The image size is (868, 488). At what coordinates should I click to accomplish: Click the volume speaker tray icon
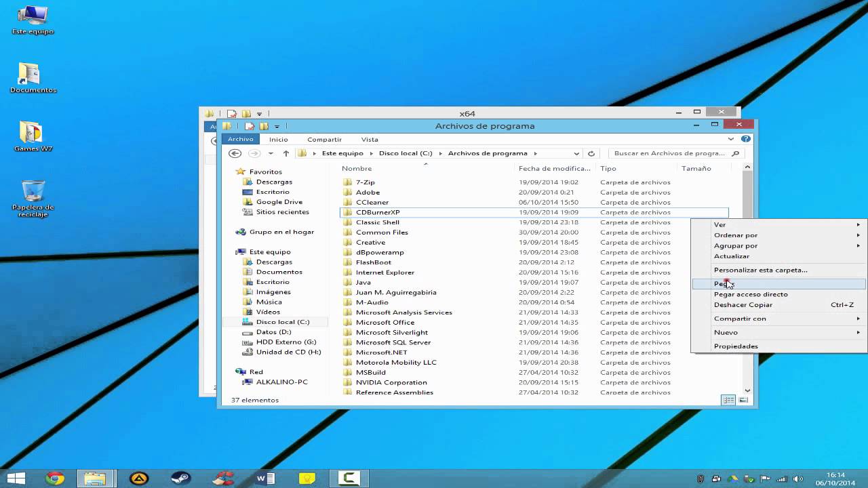797,479
